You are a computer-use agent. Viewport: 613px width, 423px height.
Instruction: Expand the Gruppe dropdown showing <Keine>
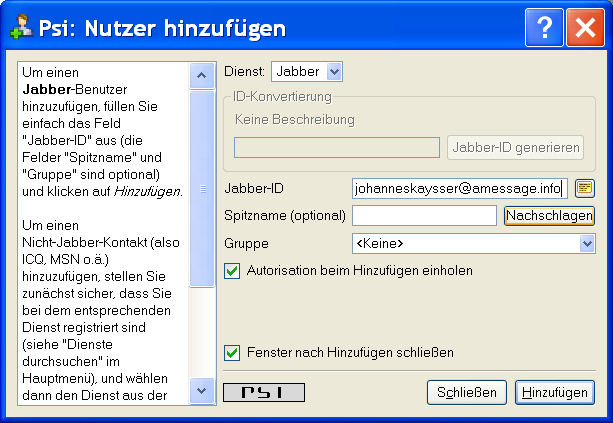tap(474, 244)
